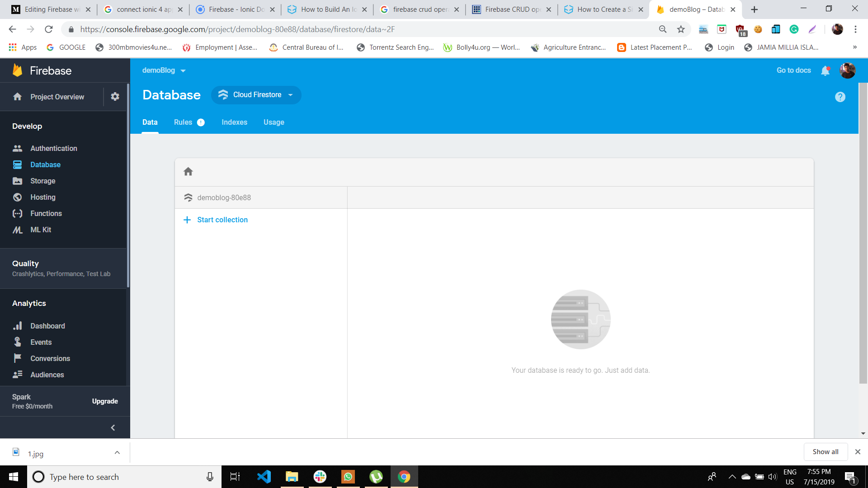Open Storage section in sidebar

tap(42, 181)
